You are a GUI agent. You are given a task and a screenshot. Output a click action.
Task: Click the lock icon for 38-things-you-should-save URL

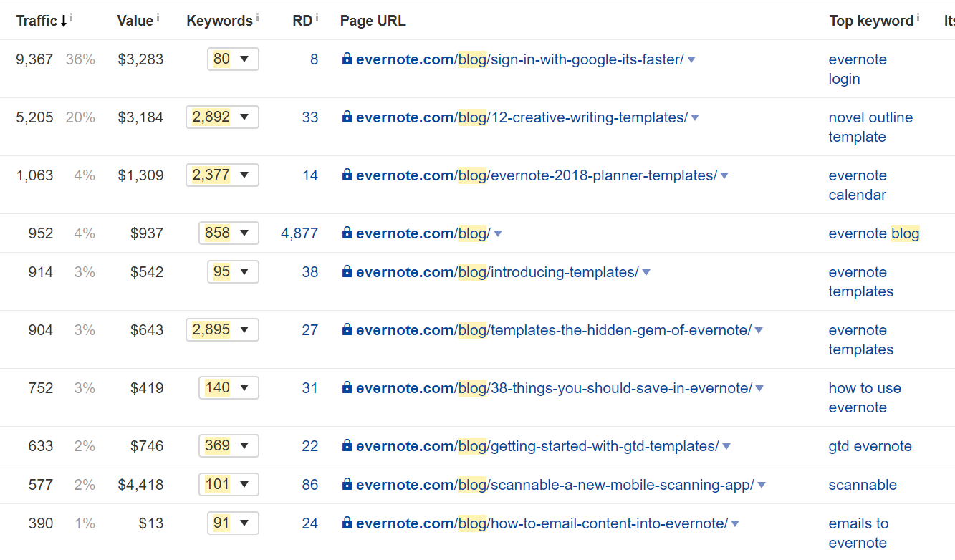[x=347, y=387]
